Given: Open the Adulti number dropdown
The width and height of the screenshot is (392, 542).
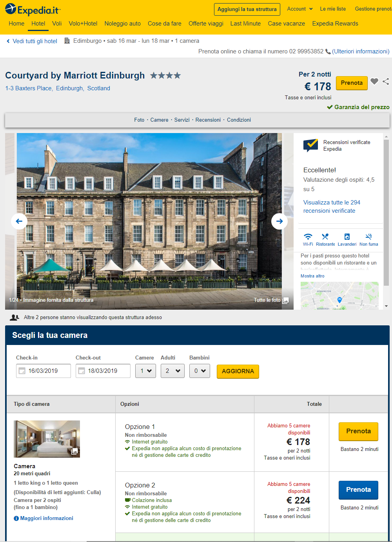Looking at the screenshot, I should tap(172, 371).
